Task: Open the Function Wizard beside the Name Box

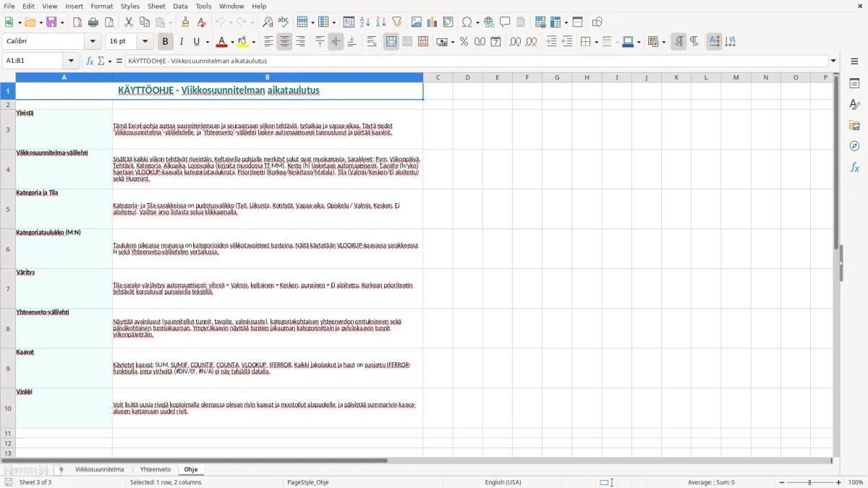Action: click(x=90, y=61)
